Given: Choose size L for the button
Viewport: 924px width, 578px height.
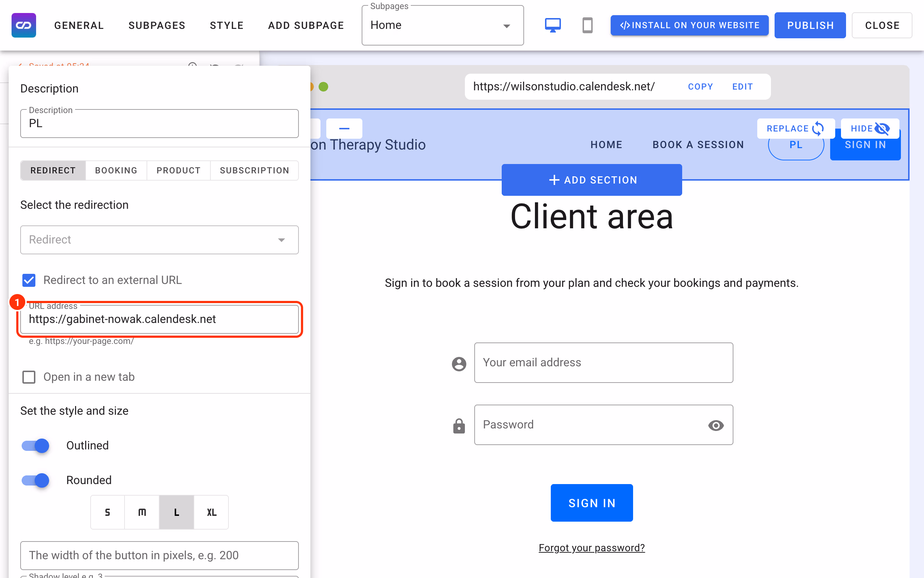Looking at the screenshot, I should [x=177, y=512].
